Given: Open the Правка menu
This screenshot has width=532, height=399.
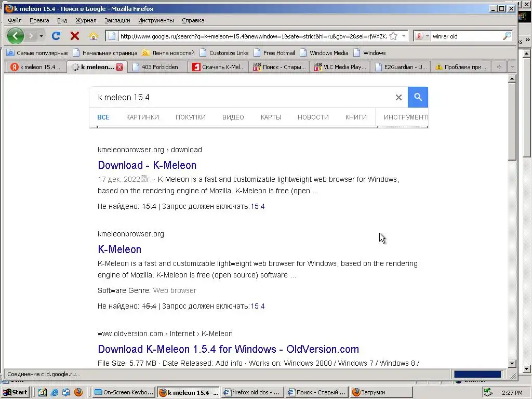Looking at the screenshot, I should pyautogui.click(x=39, y=20).
